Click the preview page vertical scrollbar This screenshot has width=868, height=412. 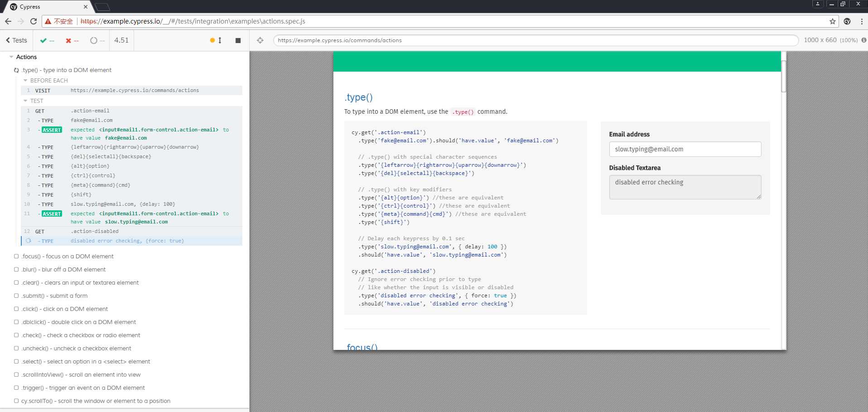pyautogui.click(x=783, y=76)
